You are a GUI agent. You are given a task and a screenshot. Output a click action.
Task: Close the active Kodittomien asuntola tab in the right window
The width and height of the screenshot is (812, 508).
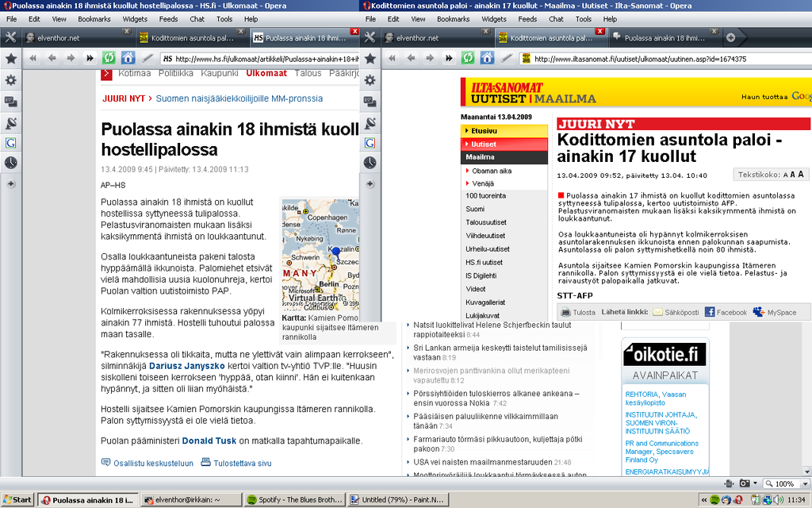(599, 31)
